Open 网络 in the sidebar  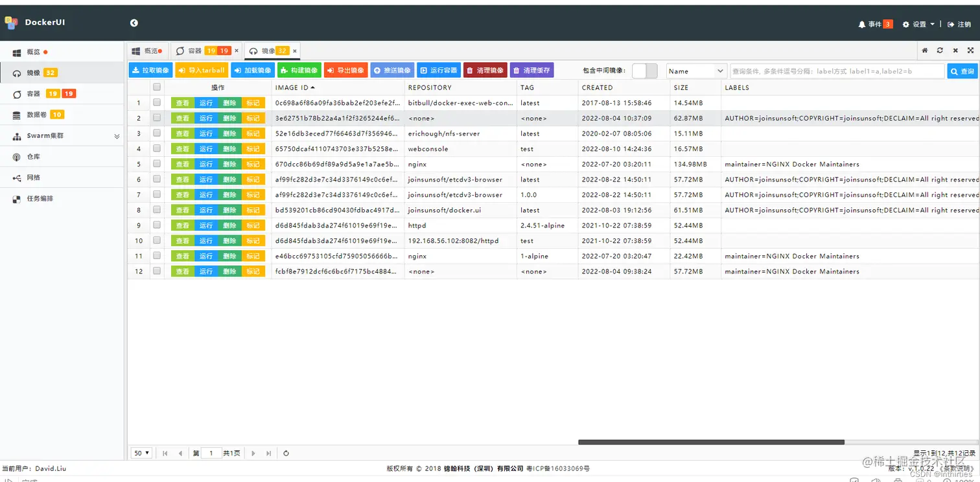pos(62,178)
